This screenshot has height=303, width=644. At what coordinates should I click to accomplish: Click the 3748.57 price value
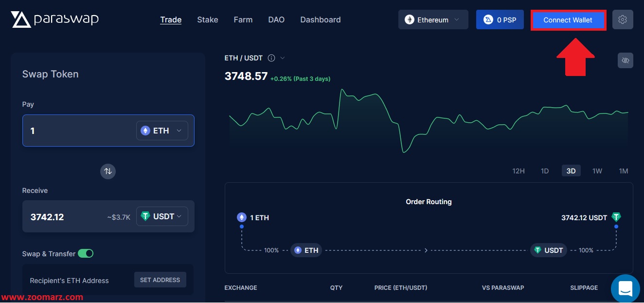[246, 76]
